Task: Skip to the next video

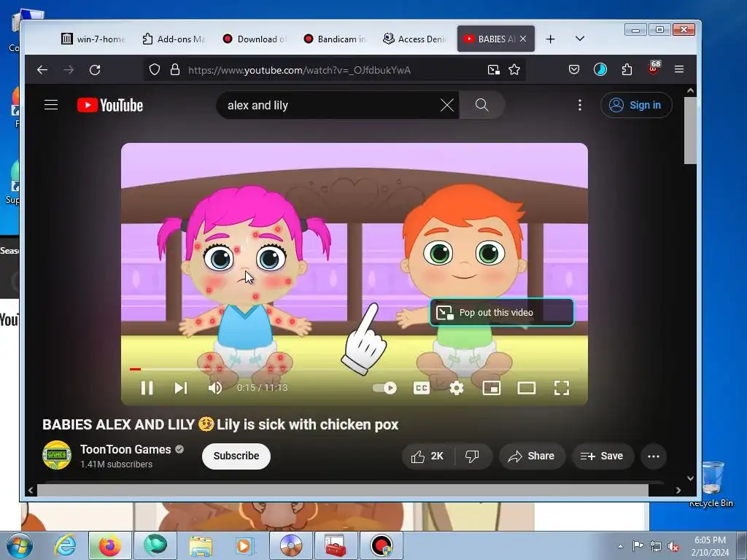Action: [181, 388]
